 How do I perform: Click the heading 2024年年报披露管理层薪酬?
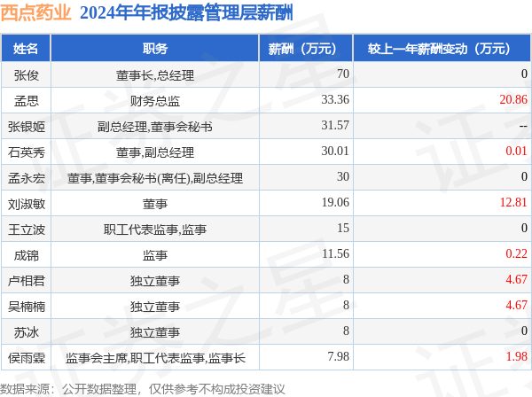[x=186, y=13]
